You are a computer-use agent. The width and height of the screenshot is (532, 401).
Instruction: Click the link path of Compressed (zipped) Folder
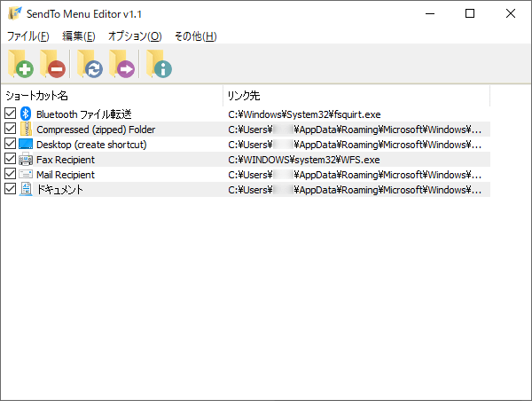pyautogui.click(x=355, y=130)
